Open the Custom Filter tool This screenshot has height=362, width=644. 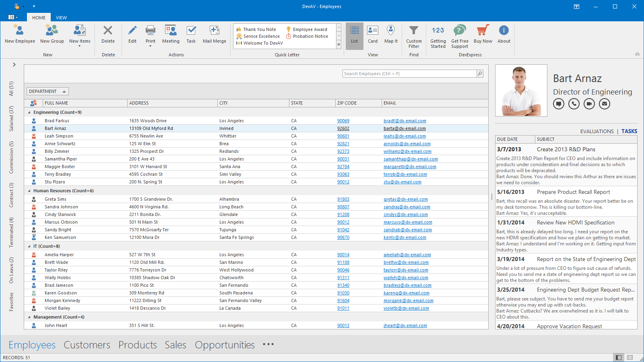click(x=414, y=36)
